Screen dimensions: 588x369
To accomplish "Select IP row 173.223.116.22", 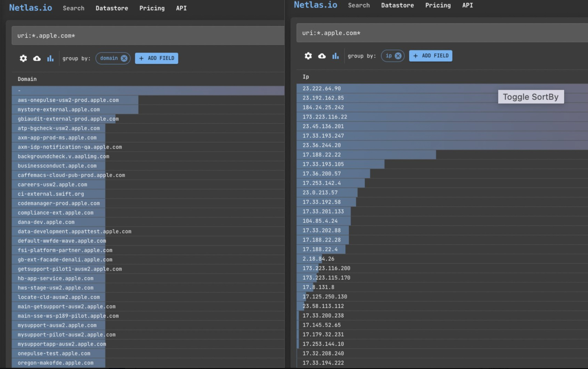I will click(442, 117).
